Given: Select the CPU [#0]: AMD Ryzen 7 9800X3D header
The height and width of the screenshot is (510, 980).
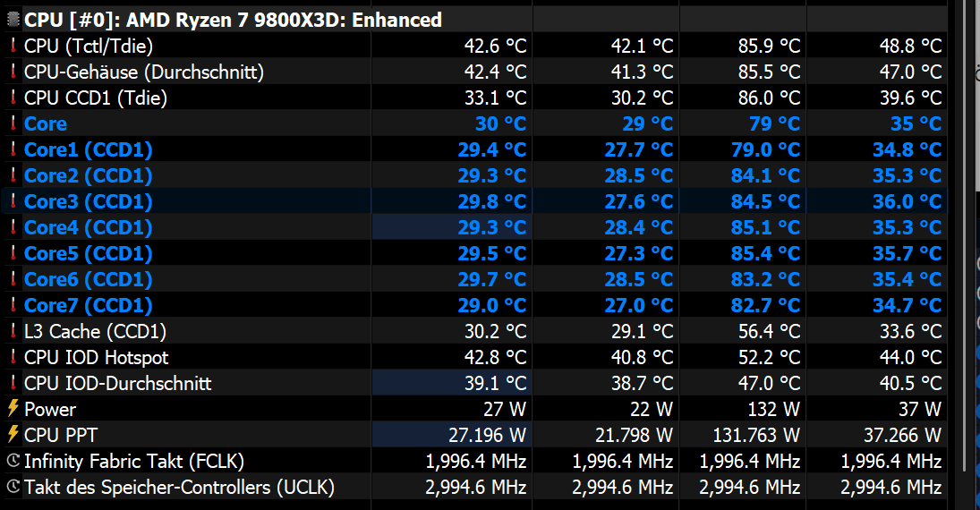Looking at the screenshot, I should coord(233,20).
